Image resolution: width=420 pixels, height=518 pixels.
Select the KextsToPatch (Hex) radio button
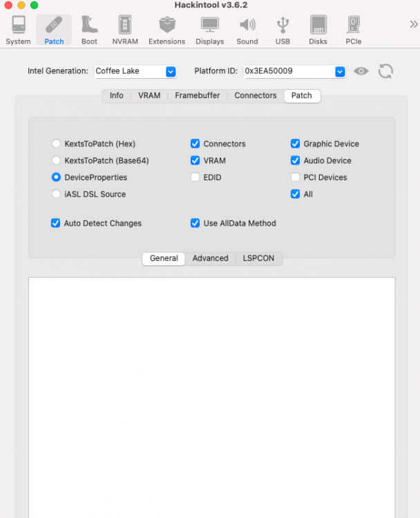[x=56, y=144]
